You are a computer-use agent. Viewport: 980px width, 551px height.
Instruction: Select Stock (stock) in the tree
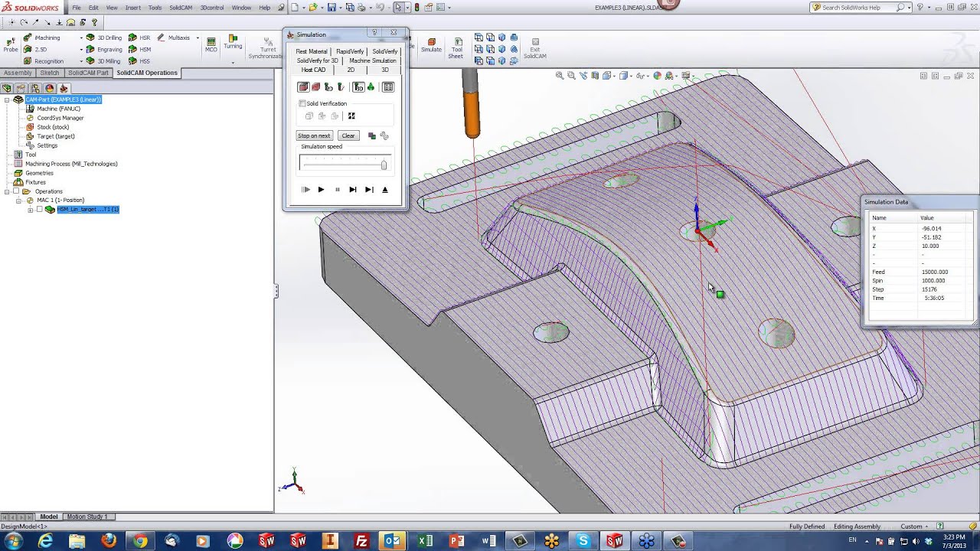(x=53, y=127)
